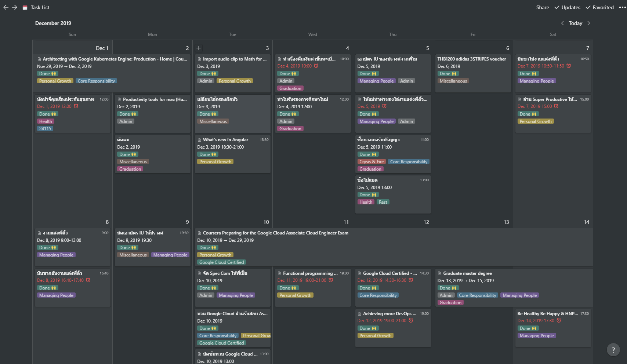Open the Task List page icon

(x=25, y=7)
